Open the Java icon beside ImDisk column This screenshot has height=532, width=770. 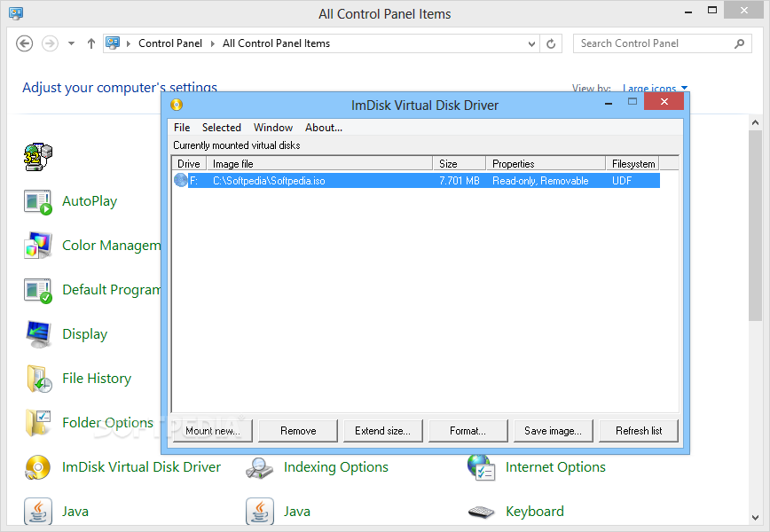coord(38,512)
